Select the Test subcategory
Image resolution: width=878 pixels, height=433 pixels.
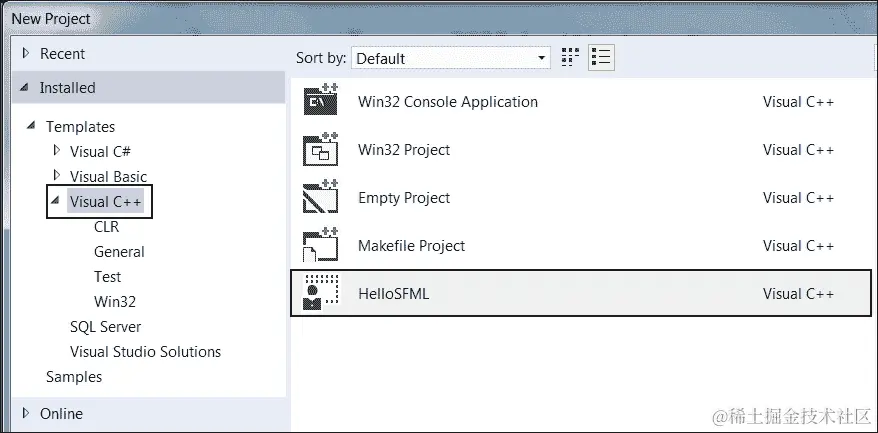108,277
